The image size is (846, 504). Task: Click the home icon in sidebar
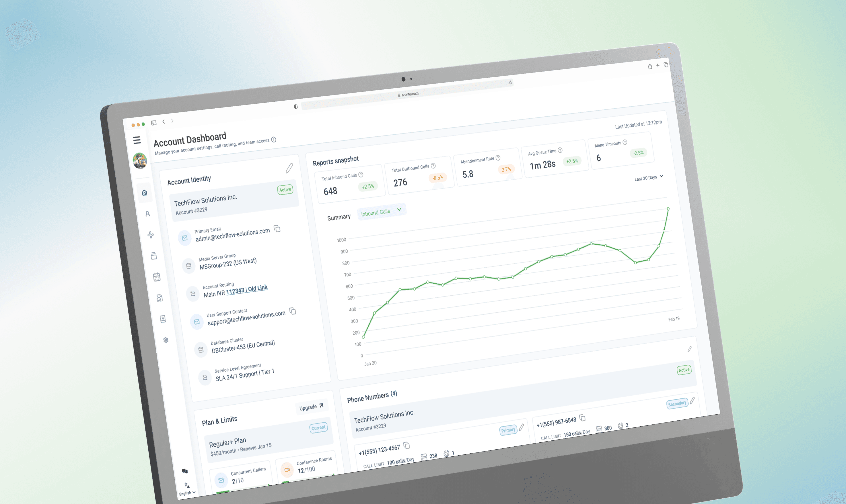coord(144,193)
